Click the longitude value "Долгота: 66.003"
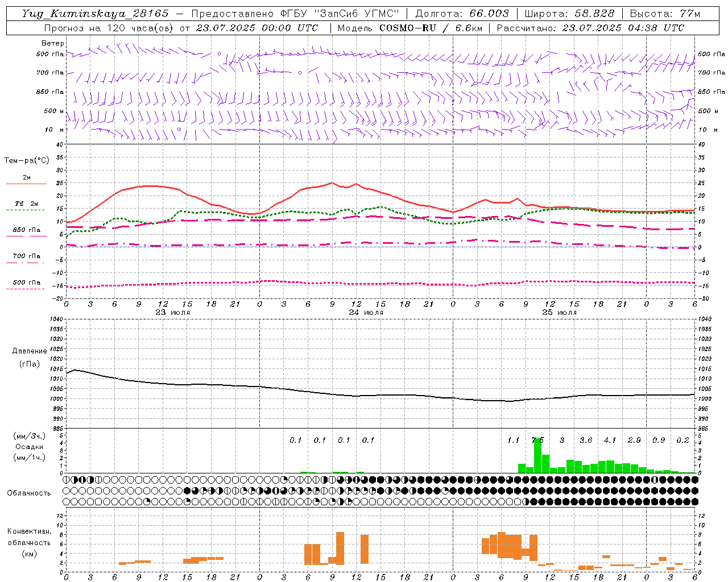This screenshot has width=728, height=582. (x=462, y=14)
